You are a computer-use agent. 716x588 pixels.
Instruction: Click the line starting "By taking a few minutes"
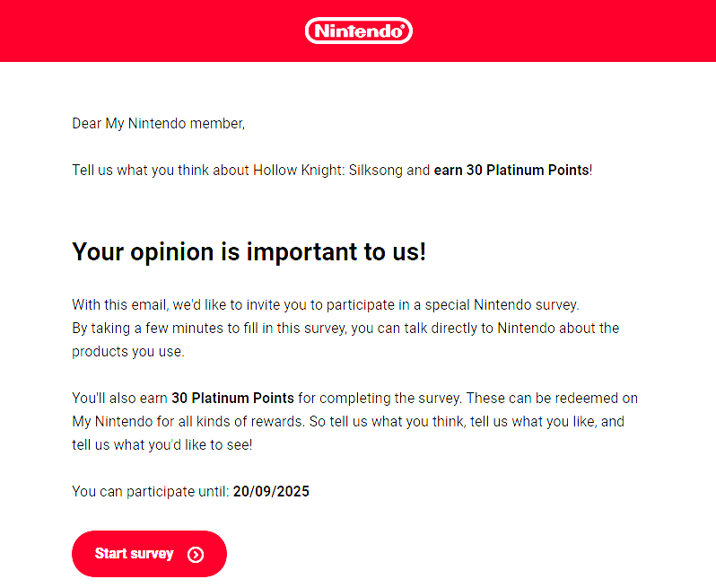pyautogui.click(x=345, y=329)
